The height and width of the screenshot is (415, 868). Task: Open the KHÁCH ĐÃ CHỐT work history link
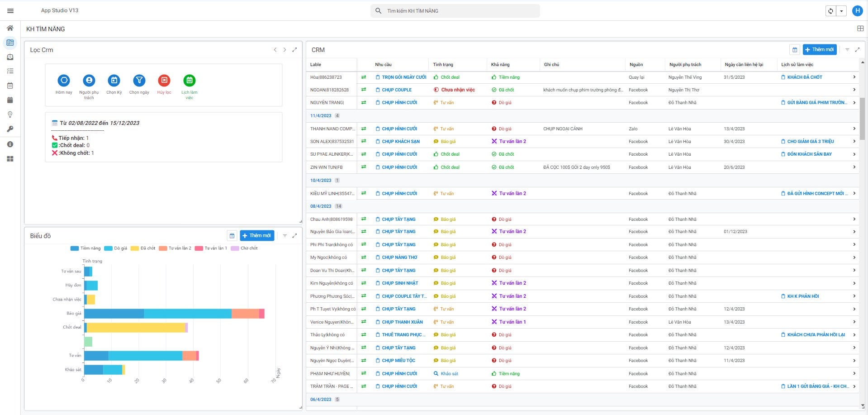pos(802,77)
